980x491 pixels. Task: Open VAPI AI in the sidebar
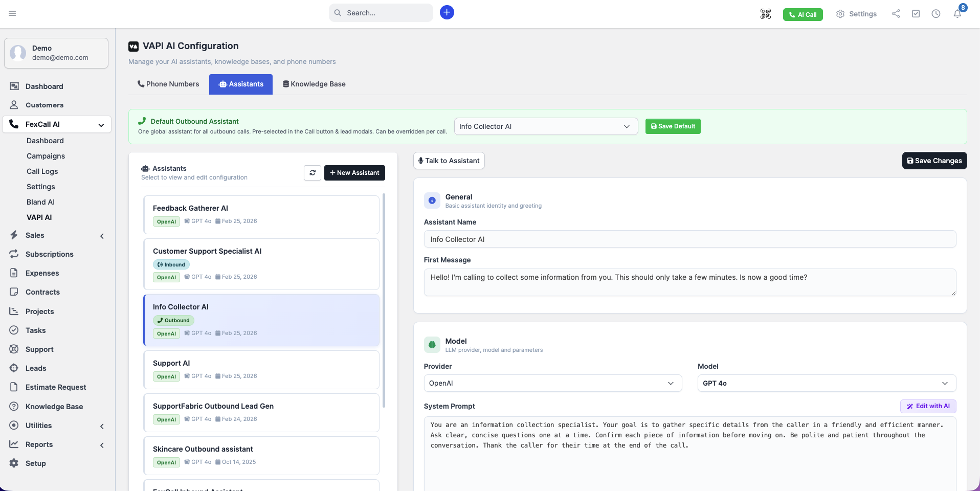pyautogui.click(x=39, y=217)
